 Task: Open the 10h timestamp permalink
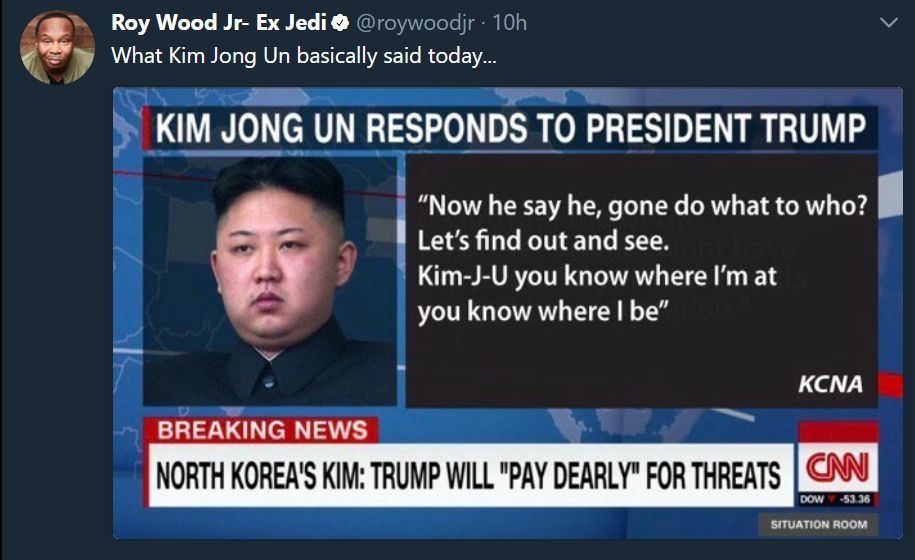pos(509,23)
